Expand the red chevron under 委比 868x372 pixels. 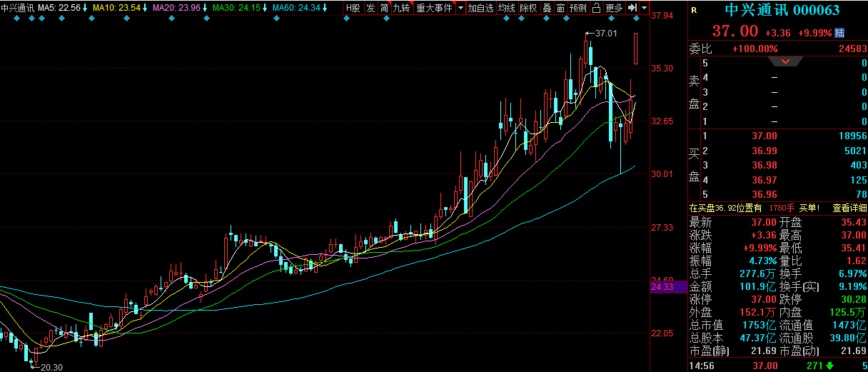click(x=785, y=62)
